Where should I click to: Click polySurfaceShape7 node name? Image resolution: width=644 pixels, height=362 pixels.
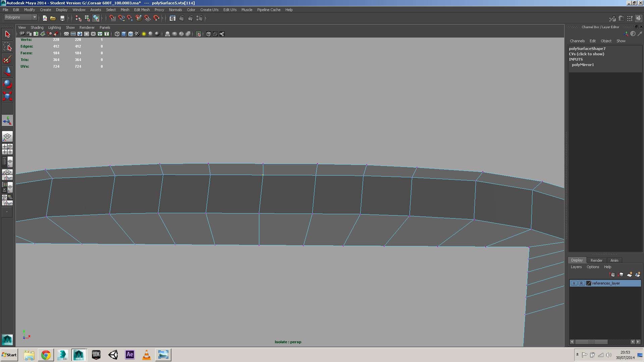587,49
